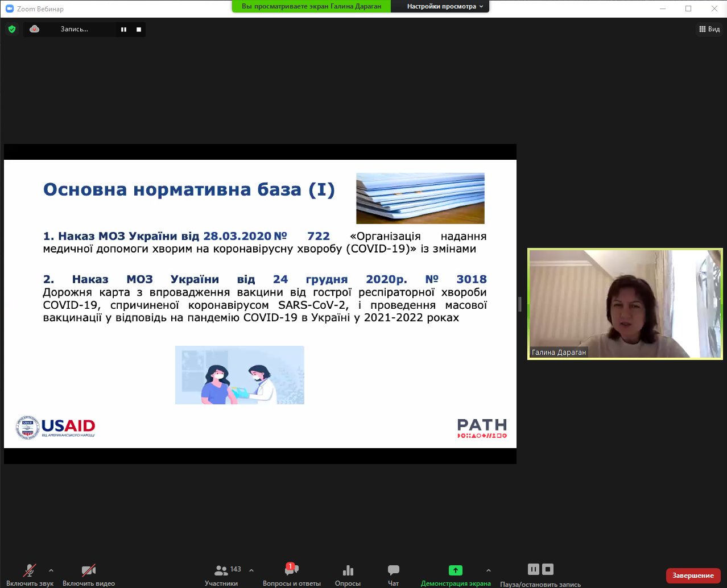Pause recording in top recording bar
727x588 pixels.
123,30
